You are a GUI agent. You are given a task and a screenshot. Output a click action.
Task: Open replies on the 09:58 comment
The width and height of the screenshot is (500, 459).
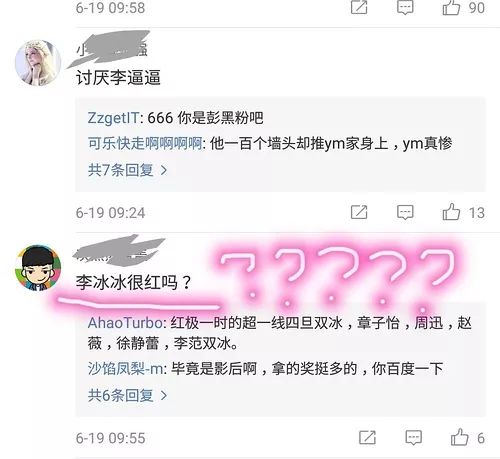tap(405, 7)
